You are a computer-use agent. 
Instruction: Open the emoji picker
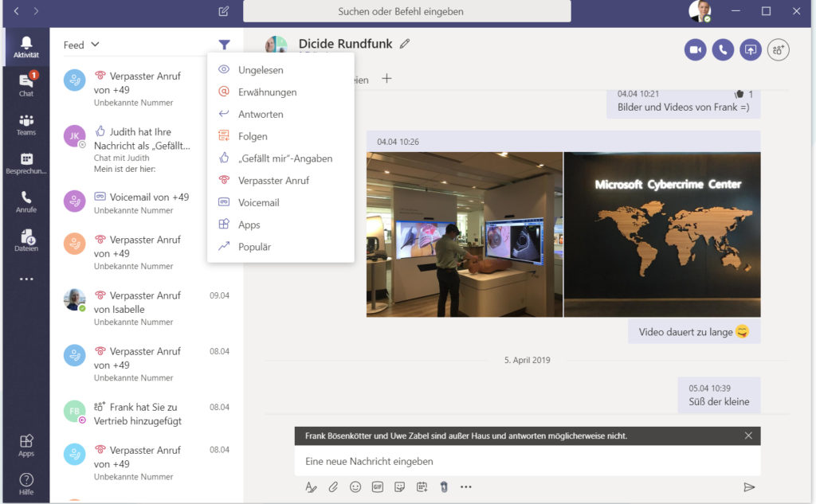pyautogui.click(x=355, y=486)
